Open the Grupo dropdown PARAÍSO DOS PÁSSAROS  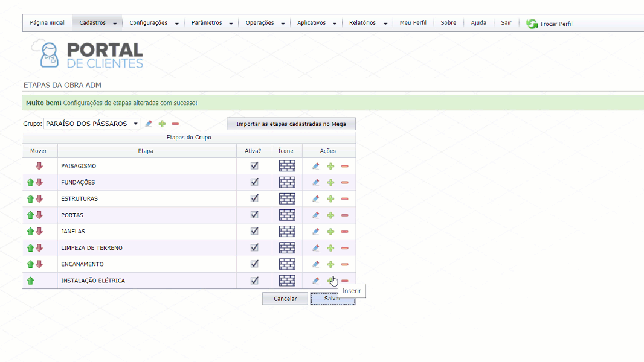92,124
